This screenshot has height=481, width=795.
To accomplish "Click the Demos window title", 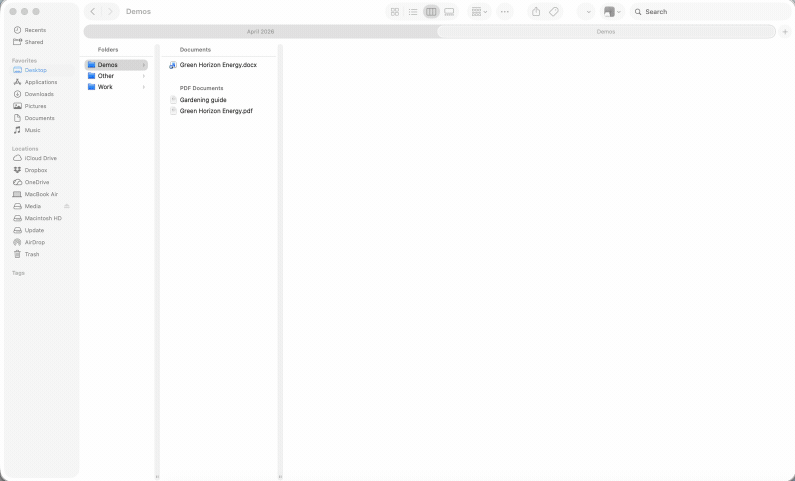I will pyautogui.click(x=138, y=12).
